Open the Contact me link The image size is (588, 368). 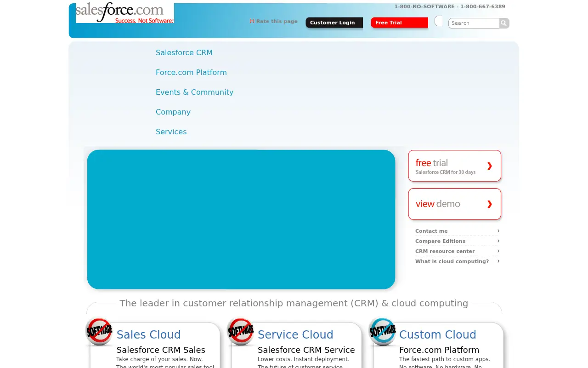pos(431,231)
